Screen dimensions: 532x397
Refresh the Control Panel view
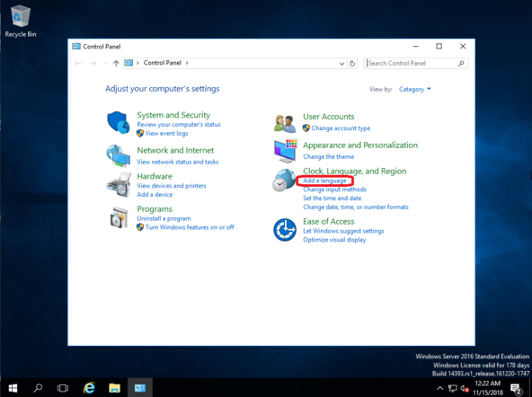(x=352, y=64)
